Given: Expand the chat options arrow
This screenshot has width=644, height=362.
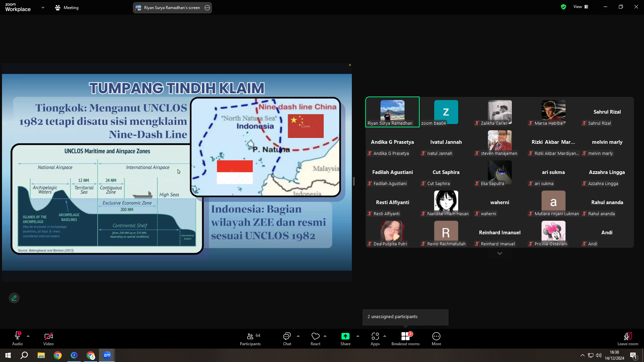Looking at the screenshot, I should [298, 336].
